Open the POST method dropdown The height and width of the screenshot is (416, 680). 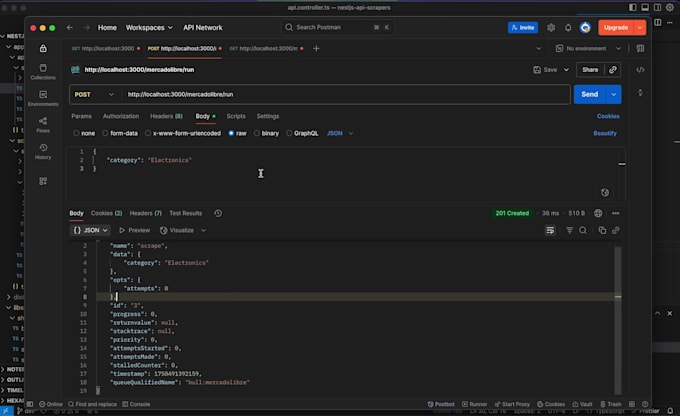[x=94, y=94]
